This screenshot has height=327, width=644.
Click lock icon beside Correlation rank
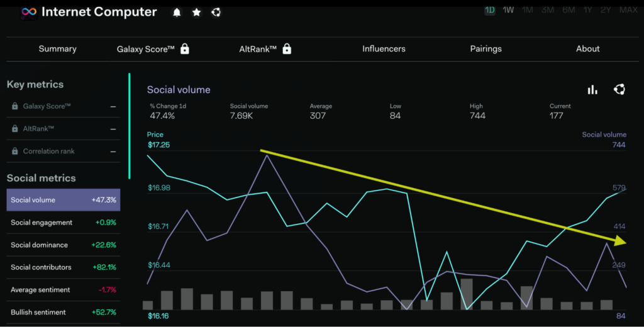(15, 151)
